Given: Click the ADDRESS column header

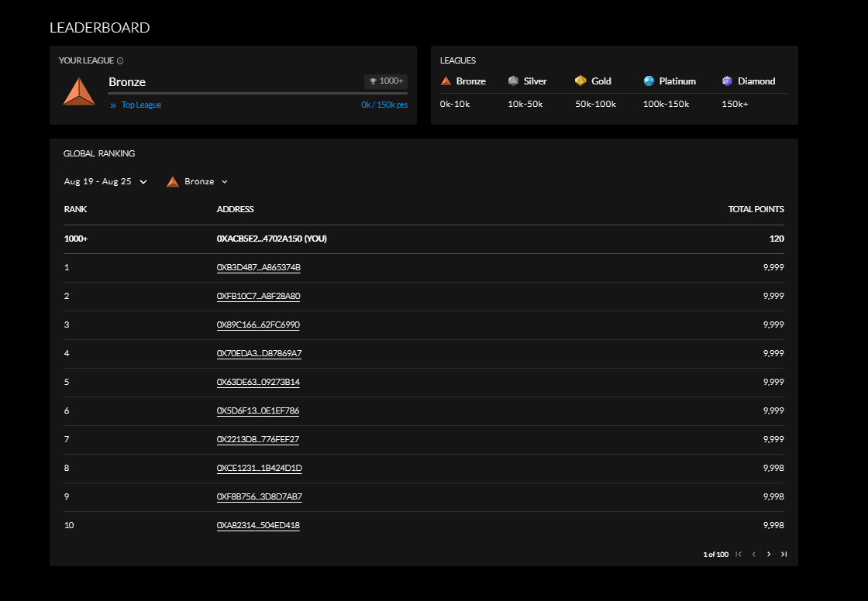Looking at the screenshot, I should click(x=236, y=209).
